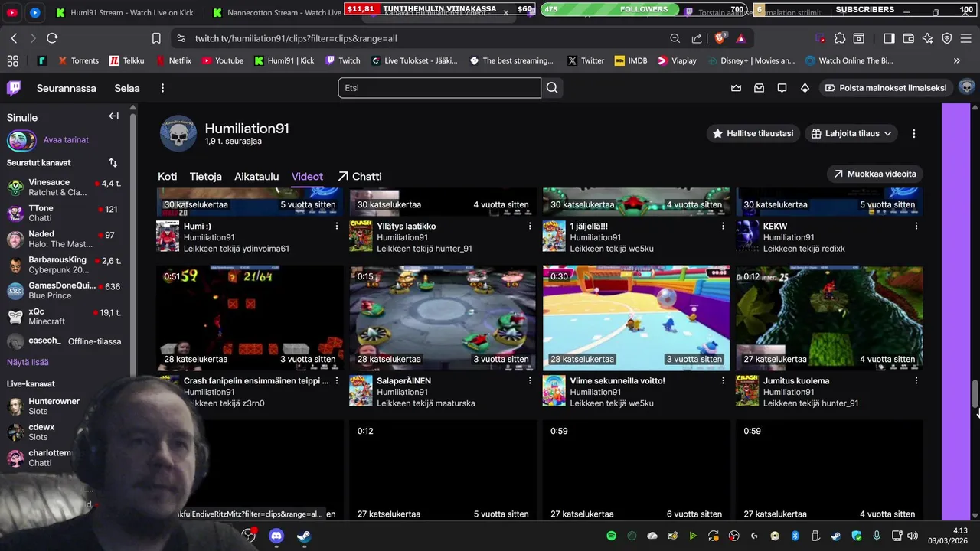Open the Bits diamond icon

pyautogui.click(x=805, y=88)
